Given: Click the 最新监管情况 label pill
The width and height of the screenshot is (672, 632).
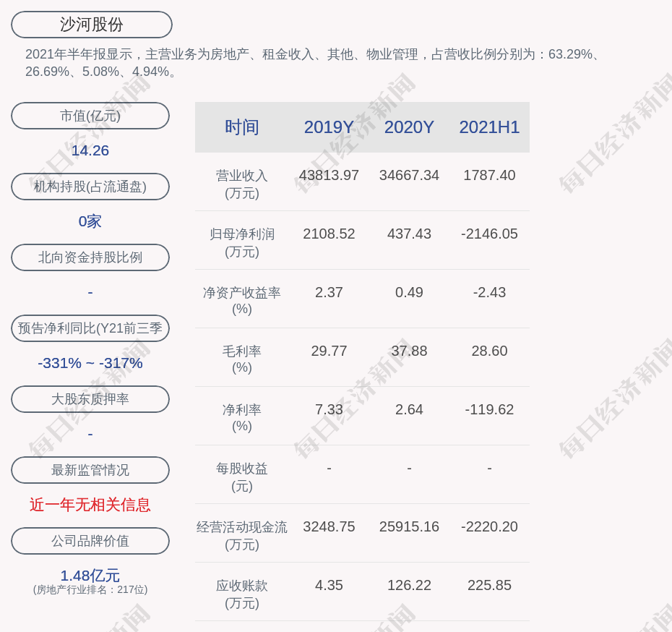Looking at the screenshot, I should (90, 470).
